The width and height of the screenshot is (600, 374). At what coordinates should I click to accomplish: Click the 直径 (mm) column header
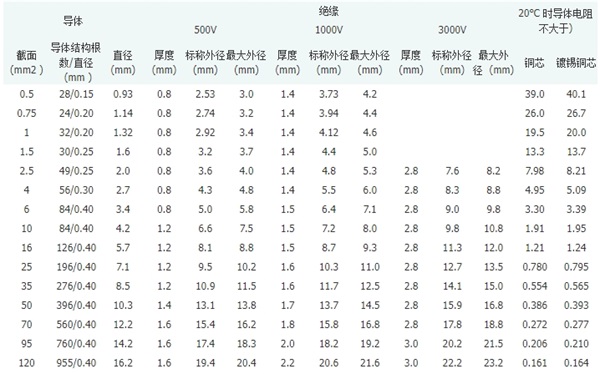pyautogui.click(x=123, y=62)
